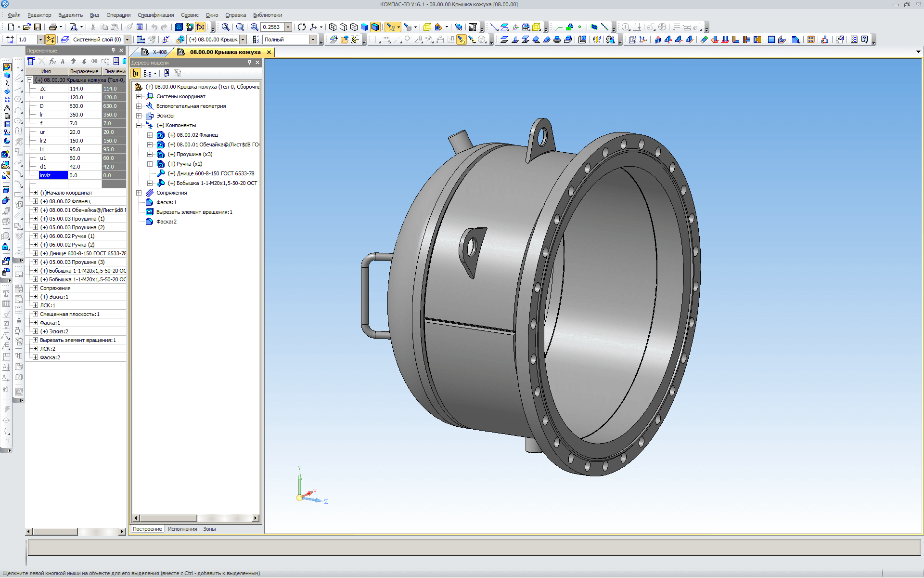Click the Save document icon
This screenshot has width=924, height=578.
[x=38, y=27]
